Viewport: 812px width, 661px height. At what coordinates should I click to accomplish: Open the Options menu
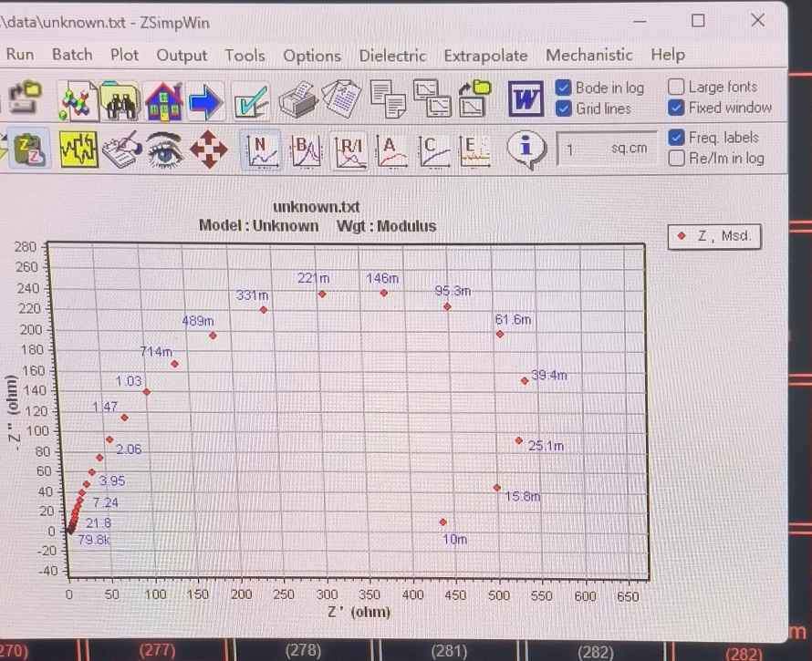pos(312,56)
